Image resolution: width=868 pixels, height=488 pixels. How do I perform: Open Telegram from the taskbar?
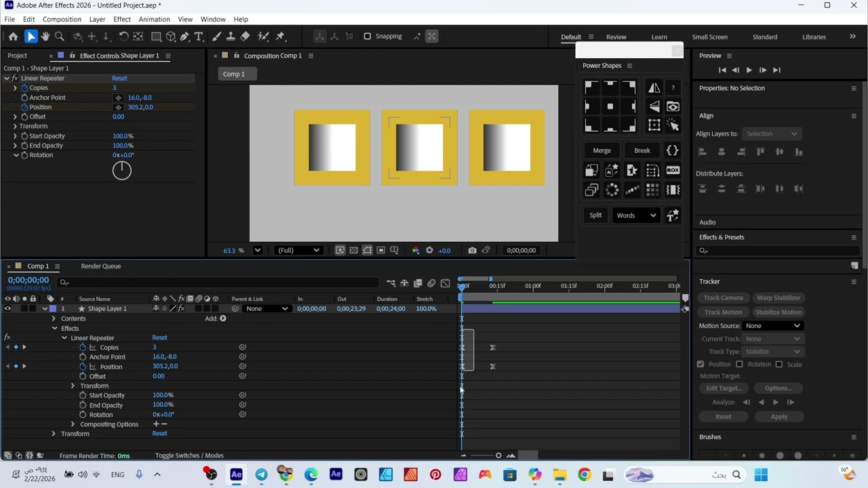pyautogui.click(x=261, y=474)
